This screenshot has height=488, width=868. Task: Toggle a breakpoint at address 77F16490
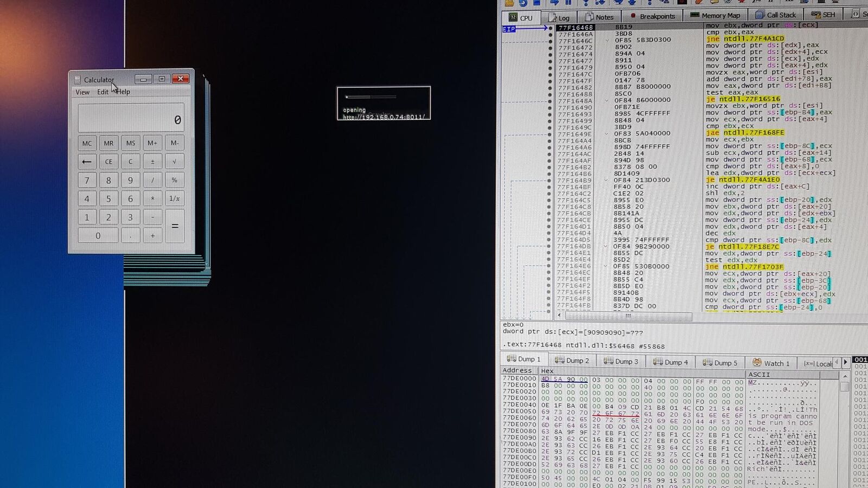point(550,106)
